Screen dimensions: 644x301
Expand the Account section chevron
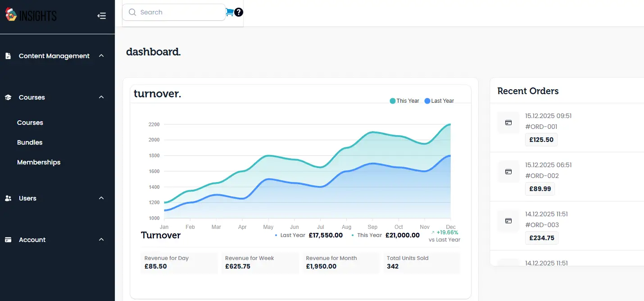101,240
